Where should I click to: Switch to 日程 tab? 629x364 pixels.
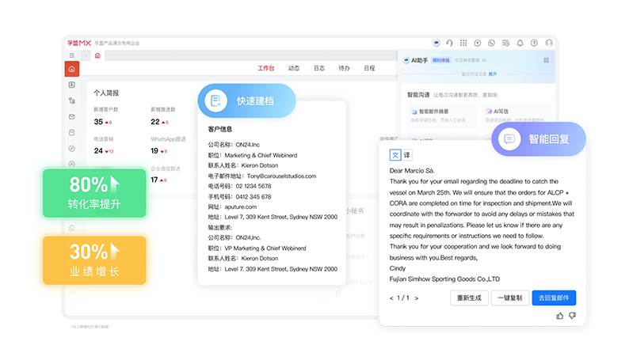pos(369,68)
